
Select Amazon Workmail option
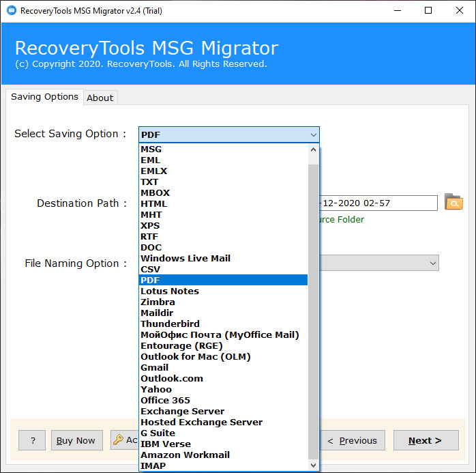[x=224, y=455]
